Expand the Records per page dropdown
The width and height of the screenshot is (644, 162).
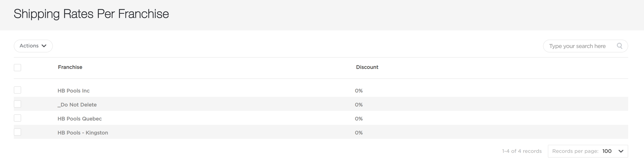(588, 151)
